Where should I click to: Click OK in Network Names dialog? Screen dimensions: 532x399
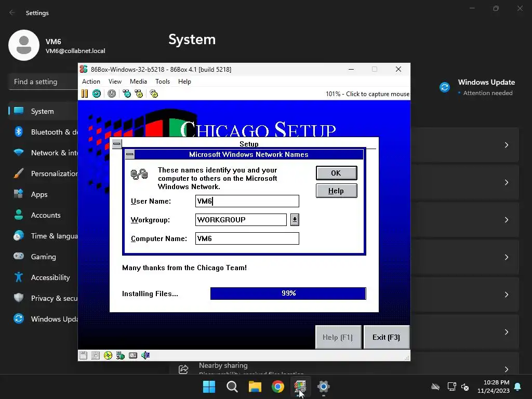click(x=336, y=173)
